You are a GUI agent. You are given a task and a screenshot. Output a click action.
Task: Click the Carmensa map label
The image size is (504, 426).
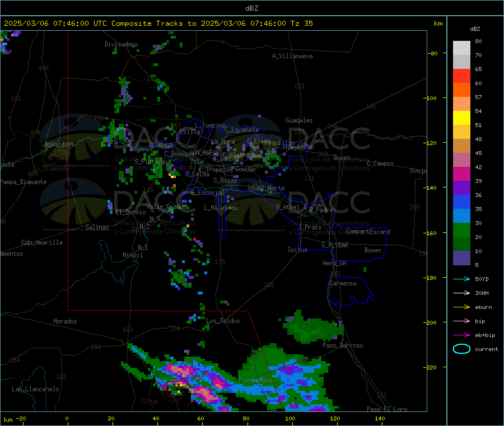click(343, 283)
